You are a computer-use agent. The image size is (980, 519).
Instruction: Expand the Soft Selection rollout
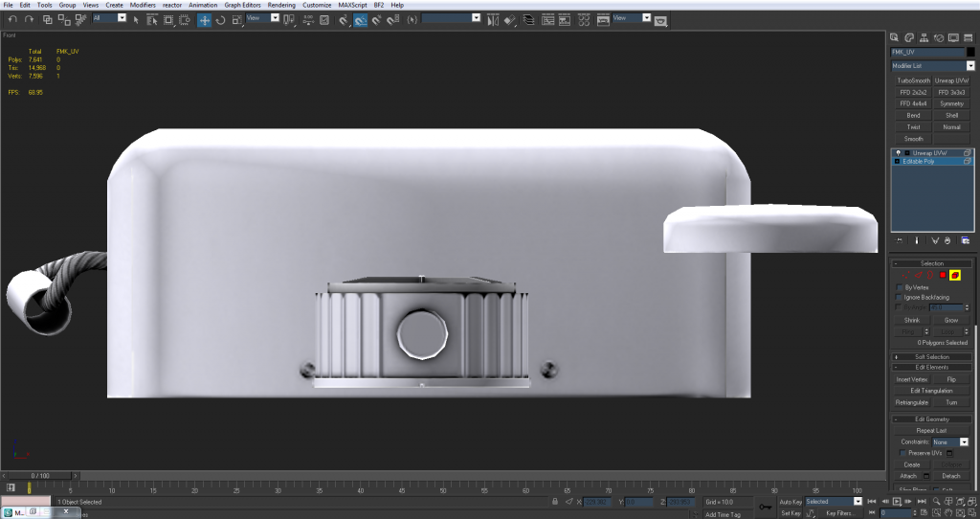tap(931, 356)
